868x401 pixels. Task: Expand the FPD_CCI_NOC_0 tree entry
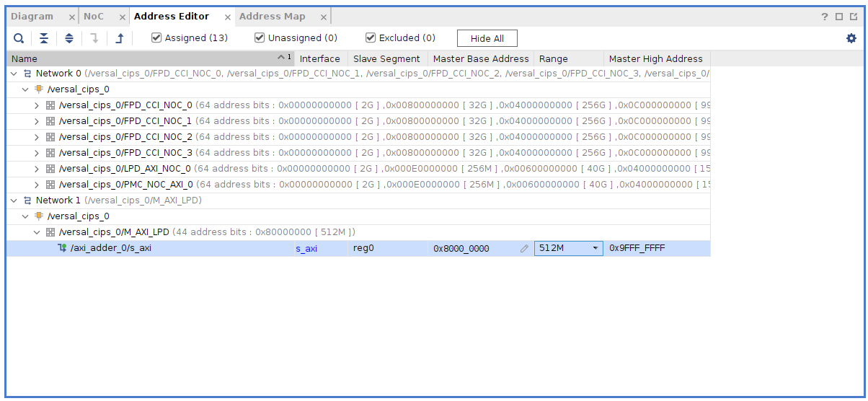[37, 105]
